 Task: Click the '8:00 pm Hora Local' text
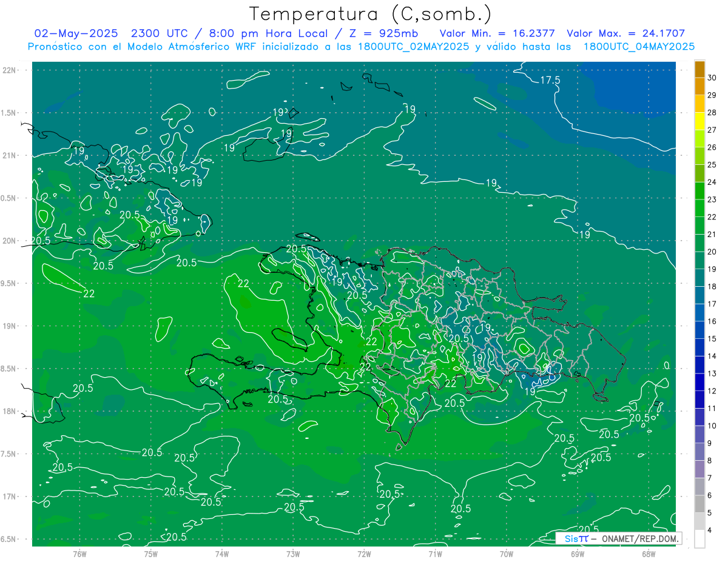tap(268, 33)
